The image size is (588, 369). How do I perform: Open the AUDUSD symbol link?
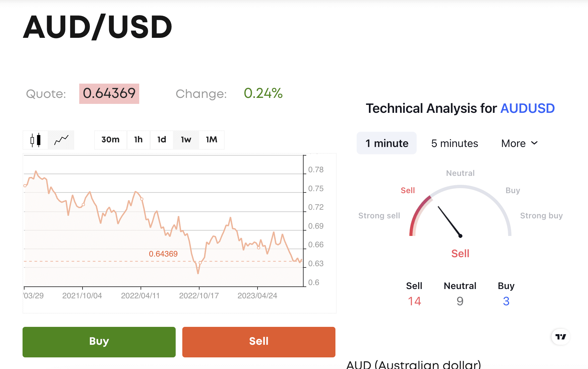(x=527, y=109)
